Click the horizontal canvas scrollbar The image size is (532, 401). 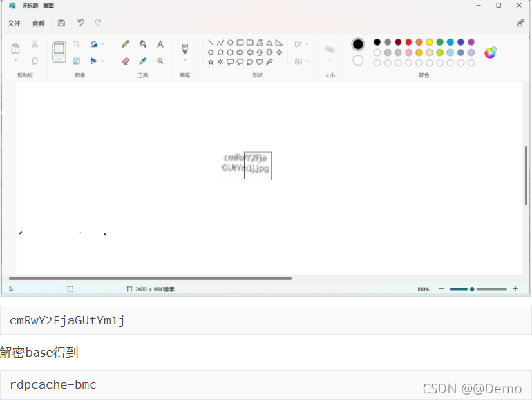(150, 278)
